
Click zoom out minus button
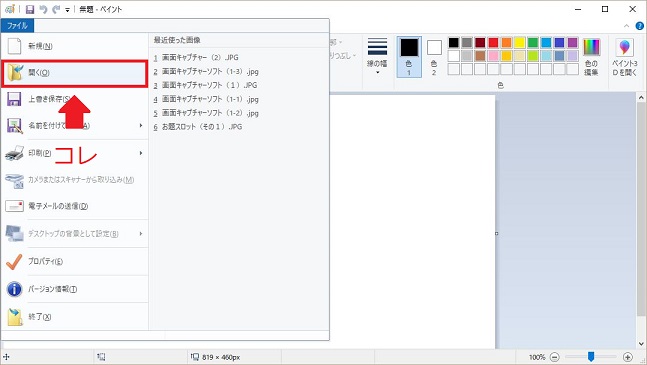[555, 357]
